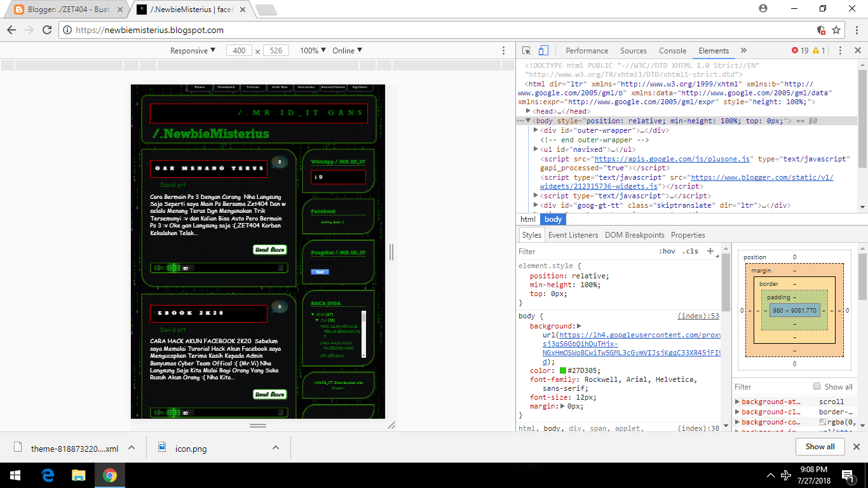Click the Show all downloads button
868x488 pixels.
[x=820, y=447]
